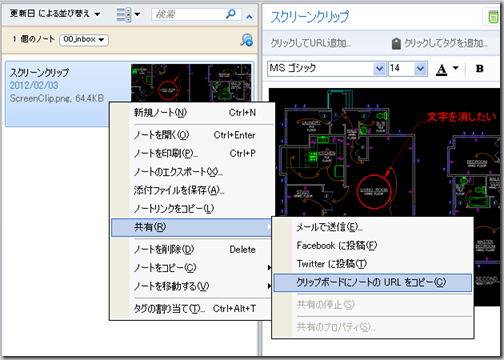504x360 pixels.
Task: Click the search magnifier icon
Action: (230, 14)
